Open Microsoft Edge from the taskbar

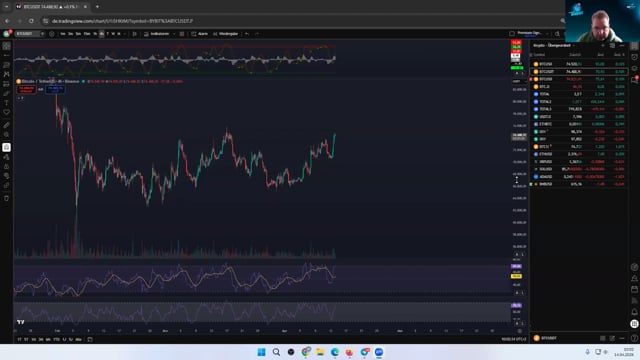335,352
